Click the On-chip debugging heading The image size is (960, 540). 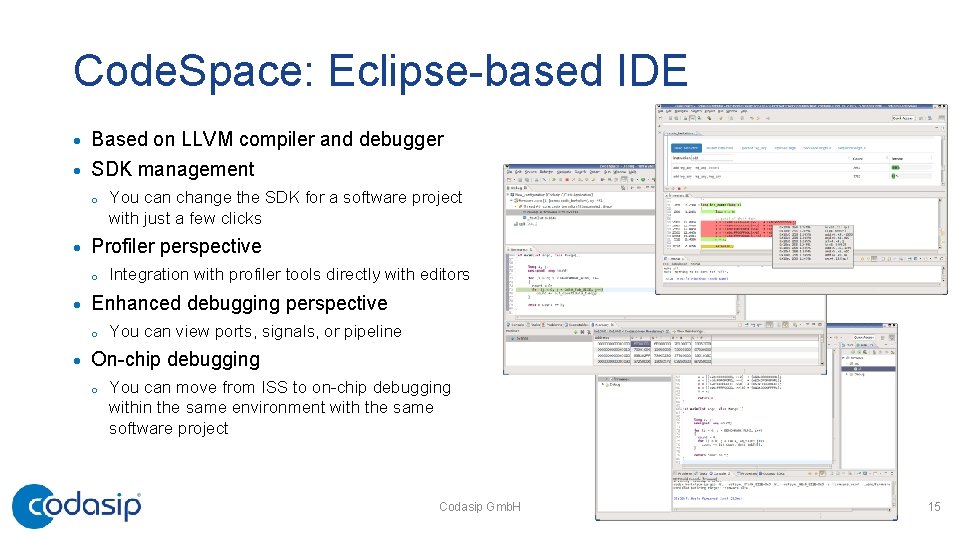tap(176, 359)
